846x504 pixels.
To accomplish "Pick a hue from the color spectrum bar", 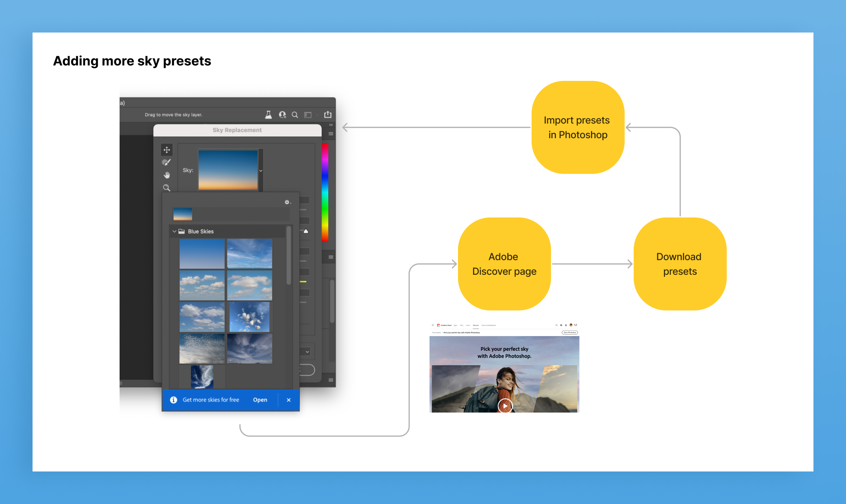I will coord(325,192).
